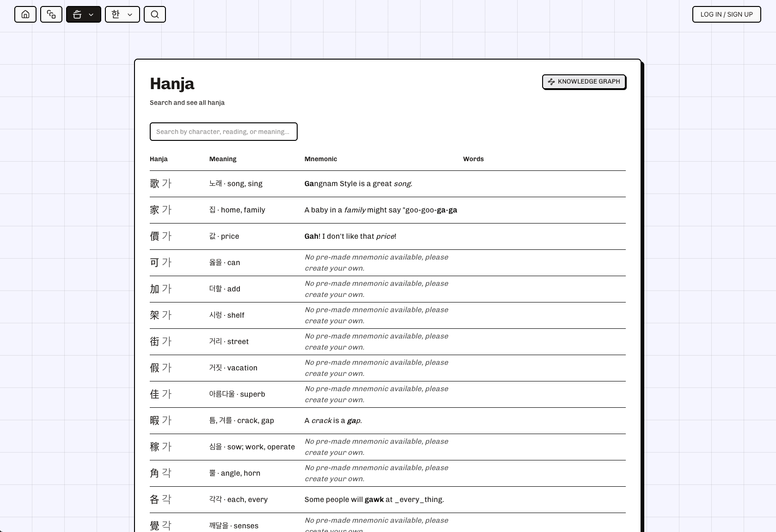Click LOG IN / SIGN UP button
Image resolution: width=776 pixels, height=532 pixels.
(x=727, y=14)
